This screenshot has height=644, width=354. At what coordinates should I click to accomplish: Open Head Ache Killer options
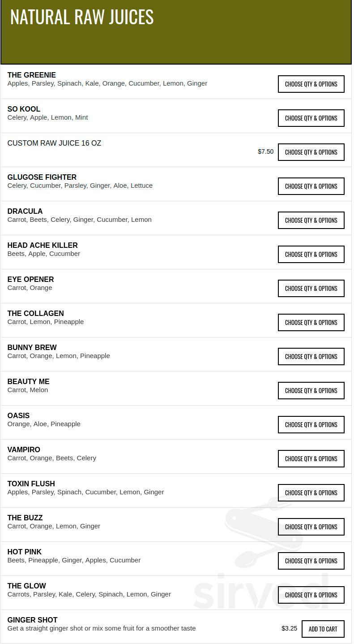coord(311,255)
